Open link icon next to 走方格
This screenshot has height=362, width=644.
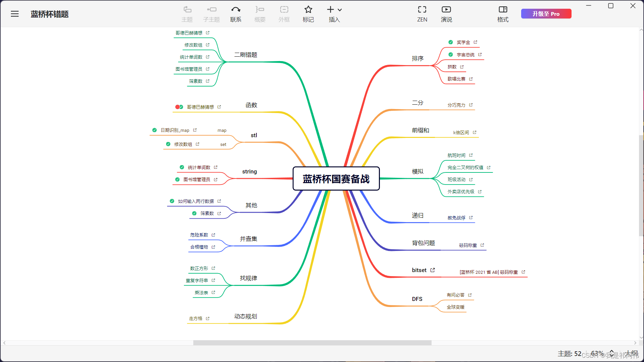[208, 318]
